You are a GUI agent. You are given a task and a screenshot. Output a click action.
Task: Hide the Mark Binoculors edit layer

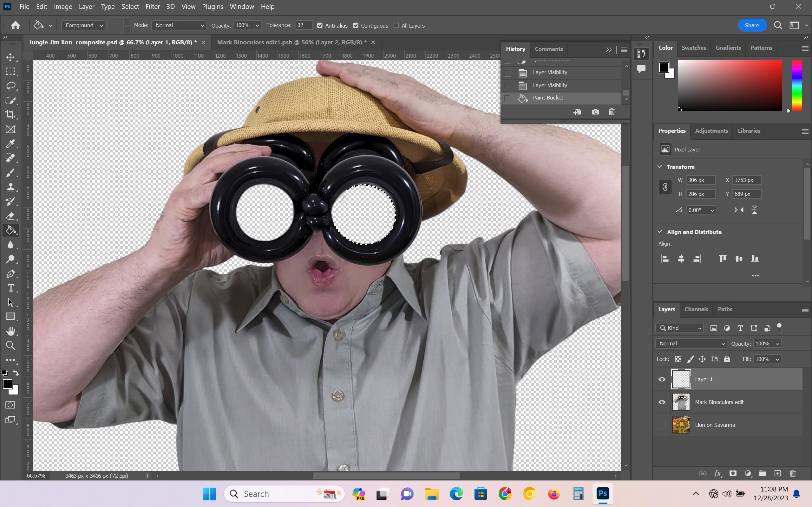tap(662, 402)
